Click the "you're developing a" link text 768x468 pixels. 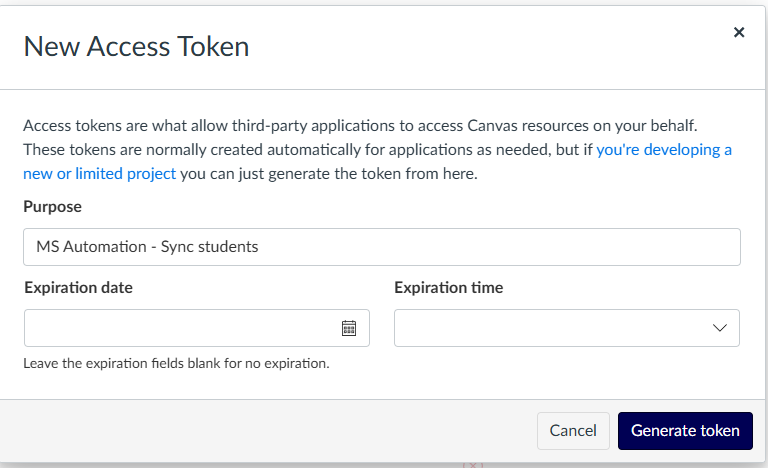tap(665, 150)
